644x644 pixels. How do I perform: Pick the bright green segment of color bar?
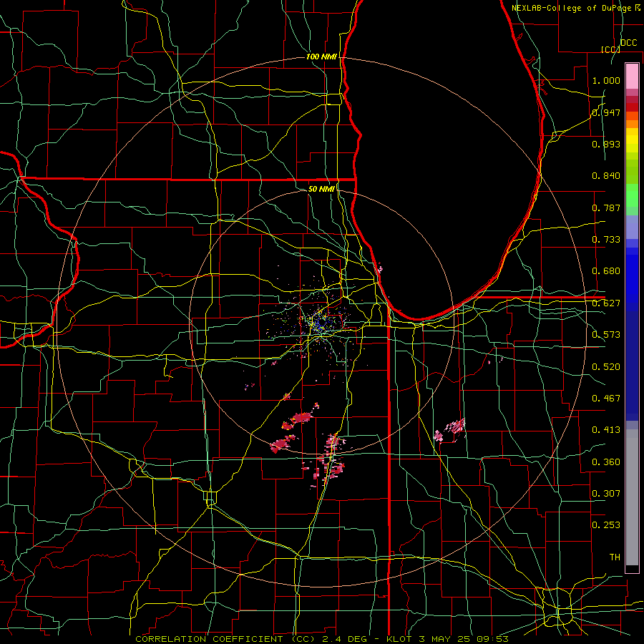click(x=632, y=195)
